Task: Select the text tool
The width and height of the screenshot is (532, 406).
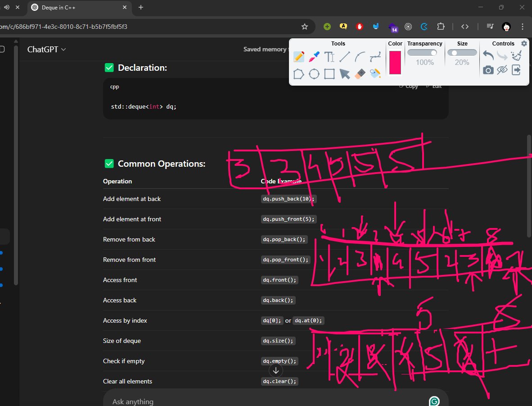Action: click(x=329, y=57)
